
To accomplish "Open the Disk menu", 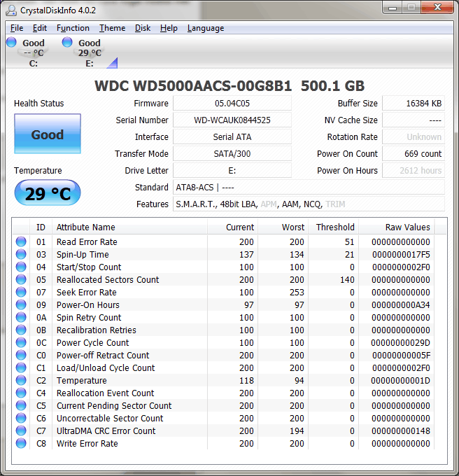I will coord(143,28).
